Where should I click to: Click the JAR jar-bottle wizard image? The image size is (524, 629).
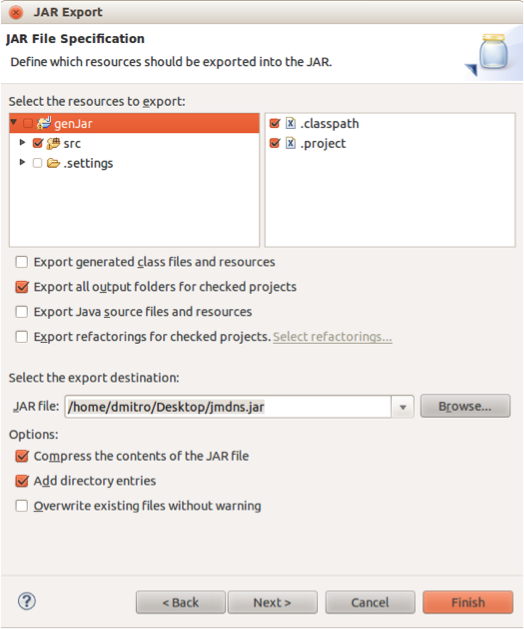[x=489, y=55]
